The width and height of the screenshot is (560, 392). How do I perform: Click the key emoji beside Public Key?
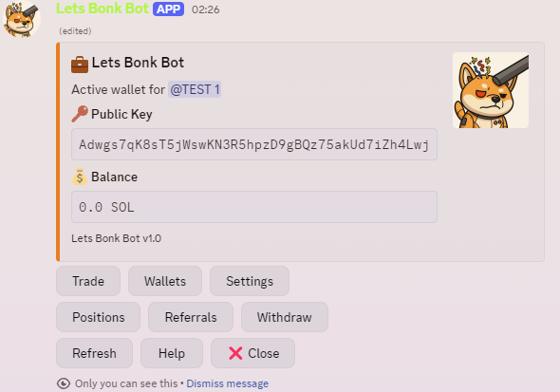80,114
